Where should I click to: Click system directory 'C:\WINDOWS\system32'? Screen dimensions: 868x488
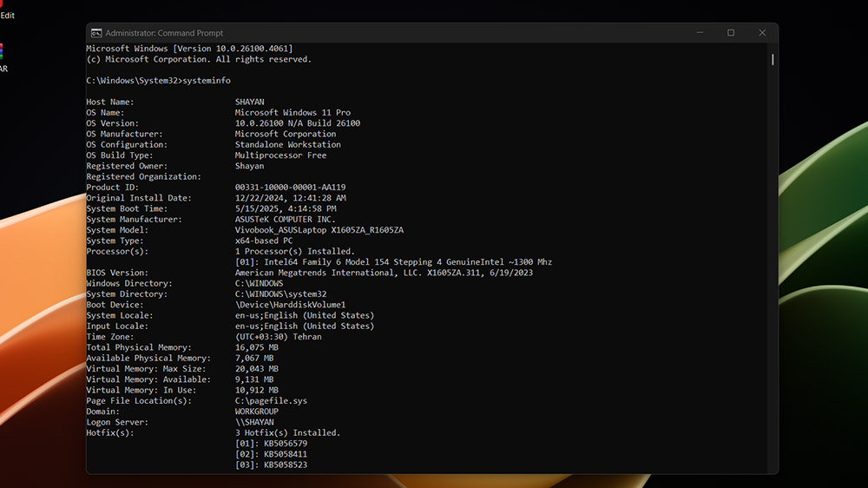pyautogui.click(x=280, y=294)
